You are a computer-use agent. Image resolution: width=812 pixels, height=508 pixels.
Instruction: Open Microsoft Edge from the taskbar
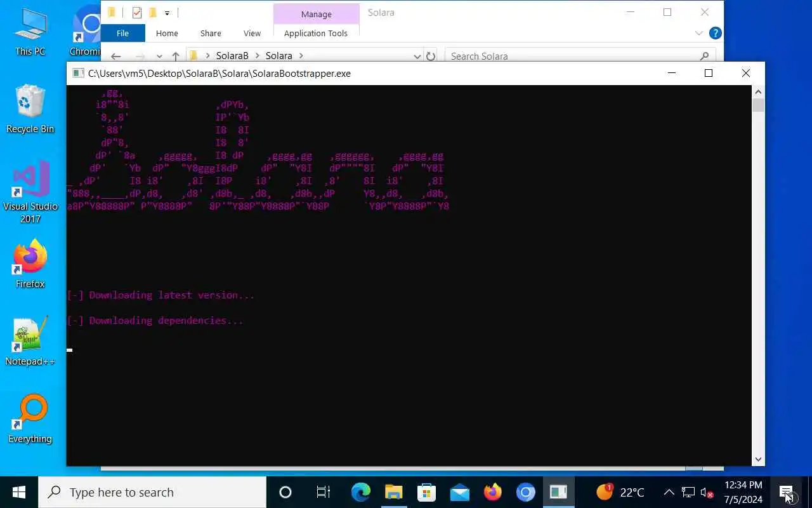[x=361, y=492]
